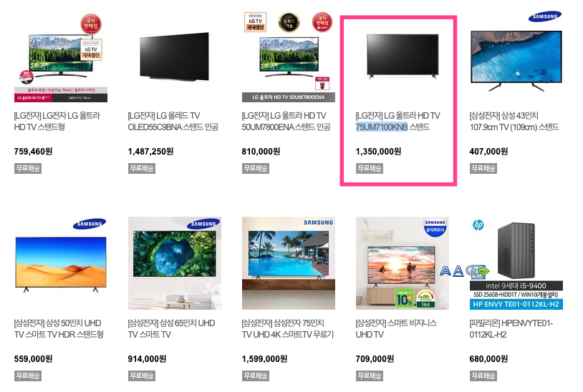Select the LG 75UM7100KNB TV thumbnail
Image resolution: width=583 pixels, height=392 pixels.
click(x=403, y=57)
